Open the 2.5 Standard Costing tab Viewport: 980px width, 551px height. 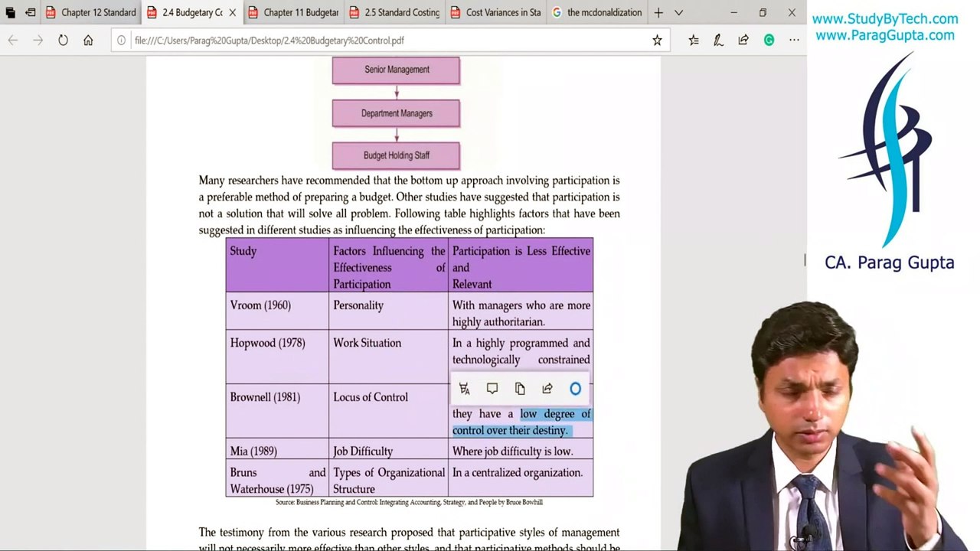[x=395, y=12]
